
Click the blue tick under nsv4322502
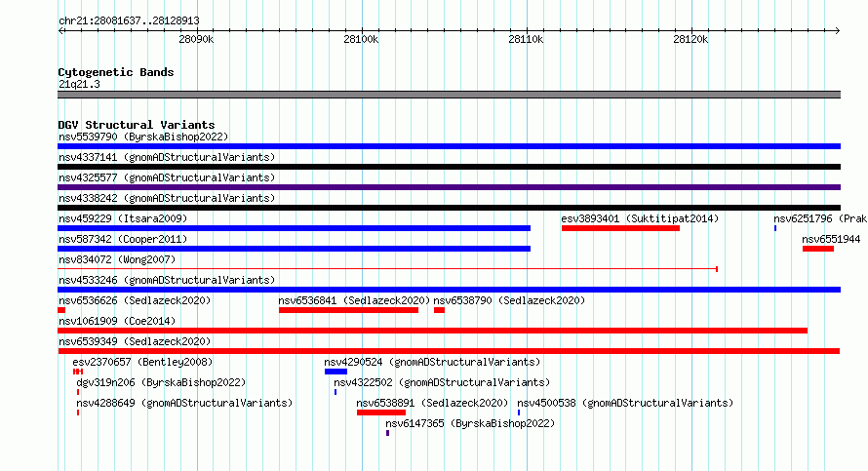pos(335,392)
